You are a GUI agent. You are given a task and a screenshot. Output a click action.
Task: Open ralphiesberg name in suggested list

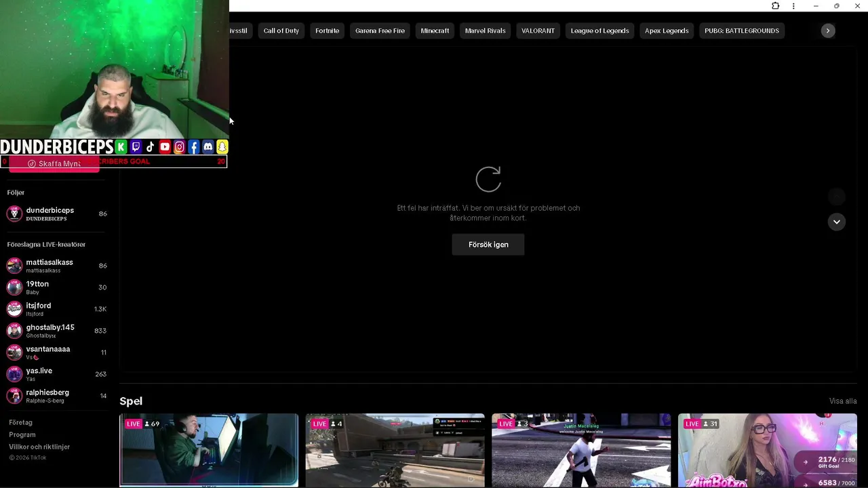47,392
